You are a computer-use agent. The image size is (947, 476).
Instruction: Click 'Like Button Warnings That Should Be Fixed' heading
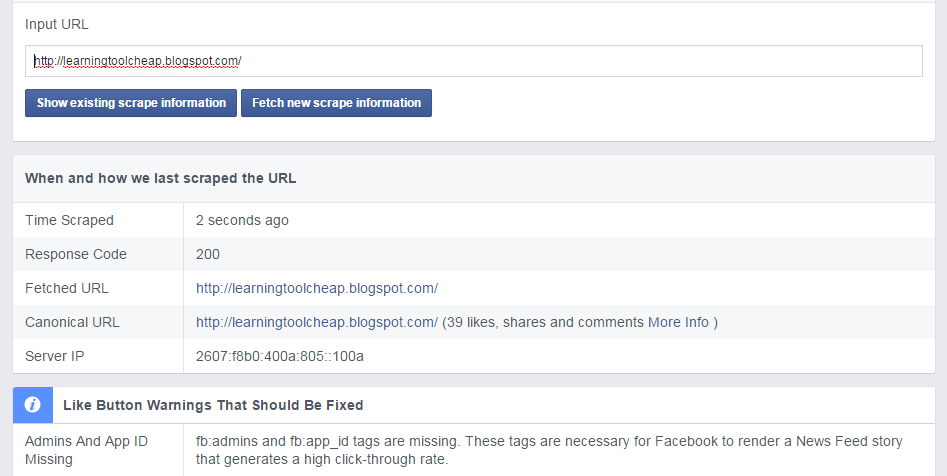[213, 405]
